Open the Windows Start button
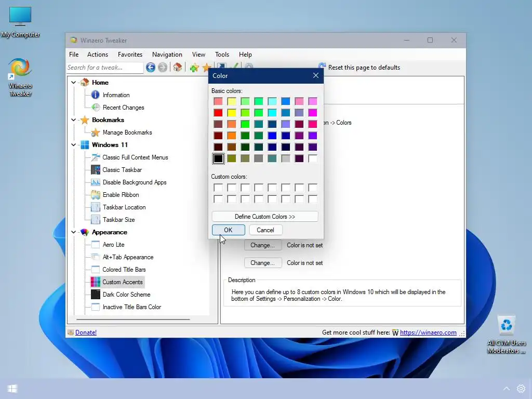Screen dimensions: 532x399 tap(12, 389)
